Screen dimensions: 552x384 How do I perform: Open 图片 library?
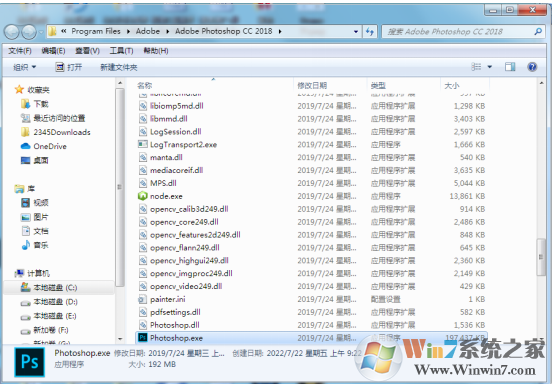tap(34, 217)
